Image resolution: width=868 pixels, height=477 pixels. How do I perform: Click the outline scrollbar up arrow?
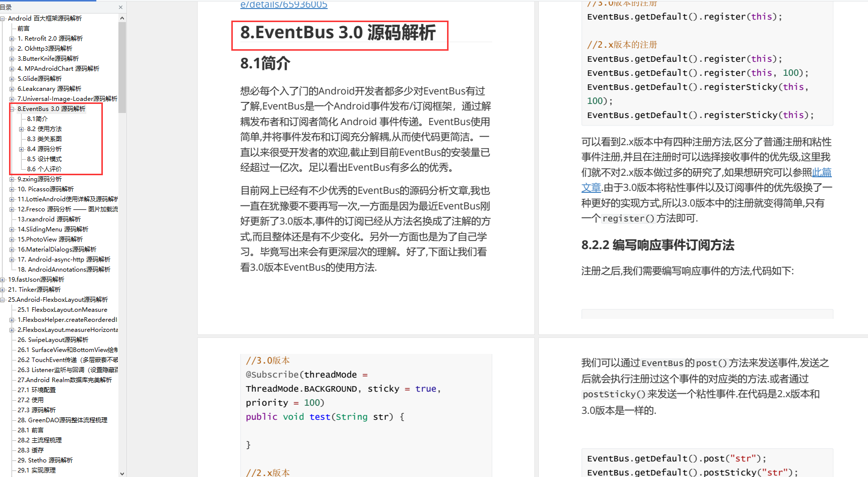(x=122, y=18)
